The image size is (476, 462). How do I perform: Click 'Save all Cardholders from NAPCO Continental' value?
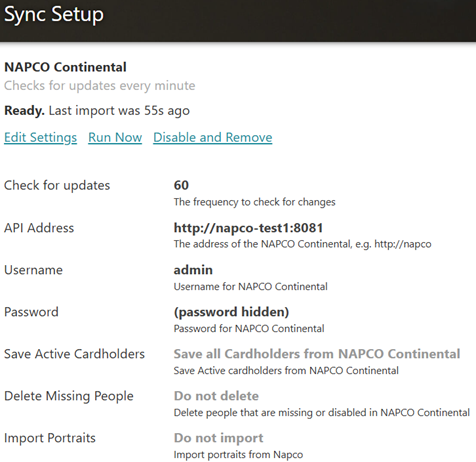click(x=317, y=354)
